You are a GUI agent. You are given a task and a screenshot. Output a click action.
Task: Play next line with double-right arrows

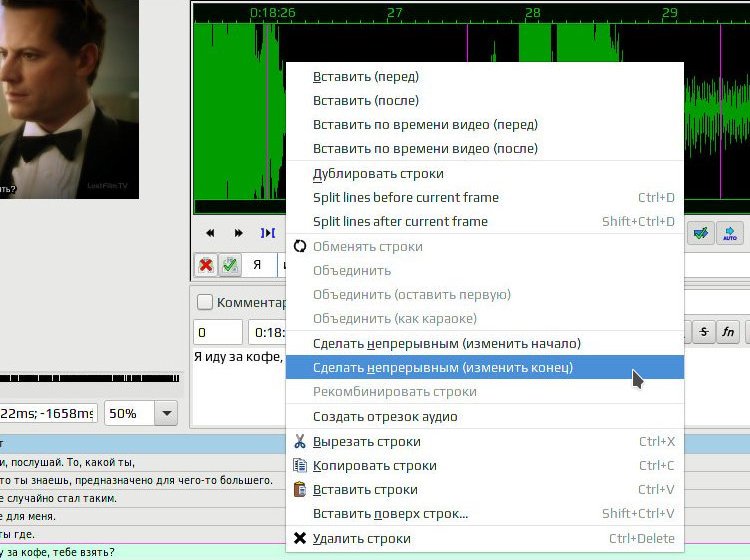pyautogui.click(x=238, y=233)
